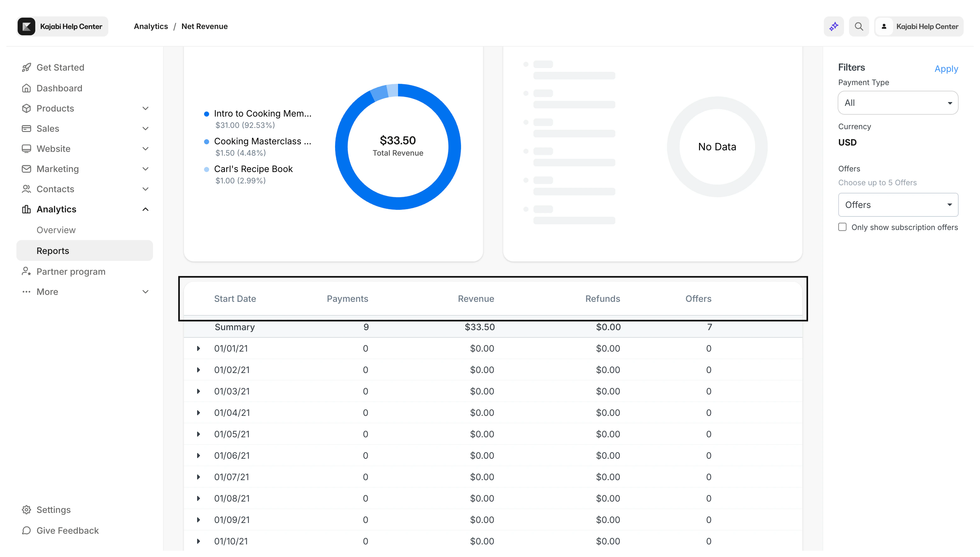Select the Marketing envelope icon
Viewport: 980px width, 557px height.
pos(26,169)
